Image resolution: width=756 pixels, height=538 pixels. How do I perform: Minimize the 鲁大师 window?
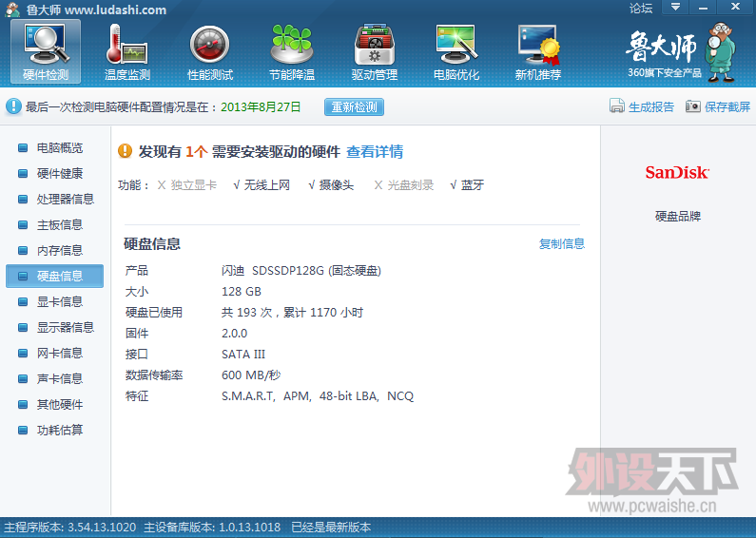[703, 8]
